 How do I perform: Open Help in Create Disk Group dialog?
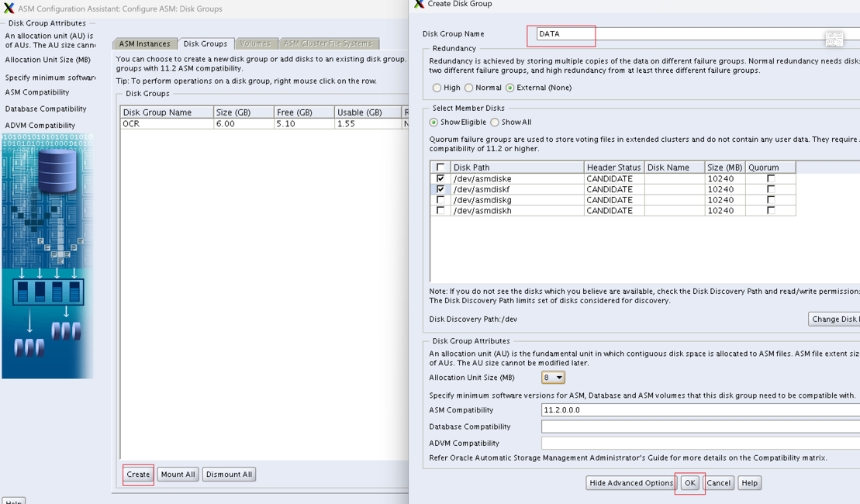[x=750, y=483]
